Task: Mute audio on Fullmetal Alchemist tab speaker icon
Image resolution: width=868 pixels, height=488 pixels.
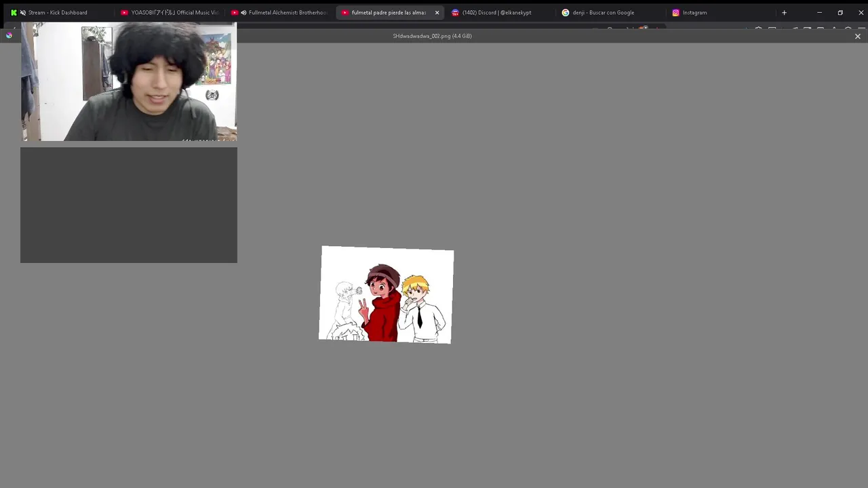Action: [243, 12]
